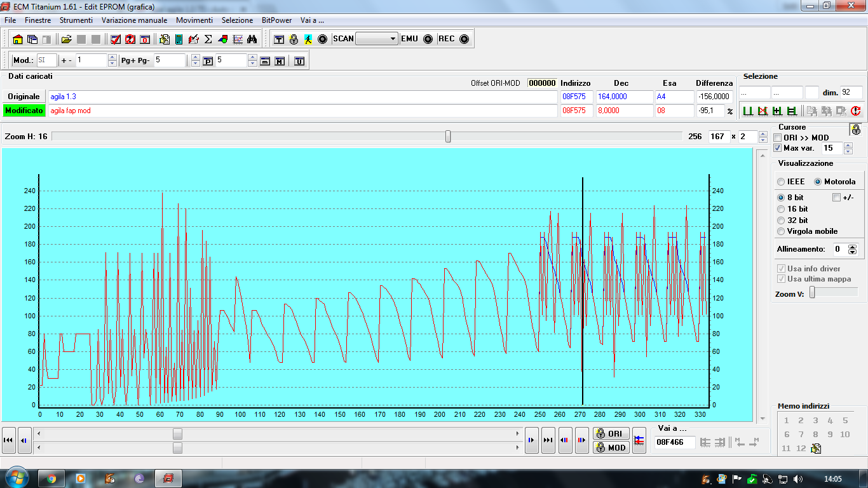Enable the ORI >> MOD checkbox
Screen dimensions: 868x488
coord(778,138)
